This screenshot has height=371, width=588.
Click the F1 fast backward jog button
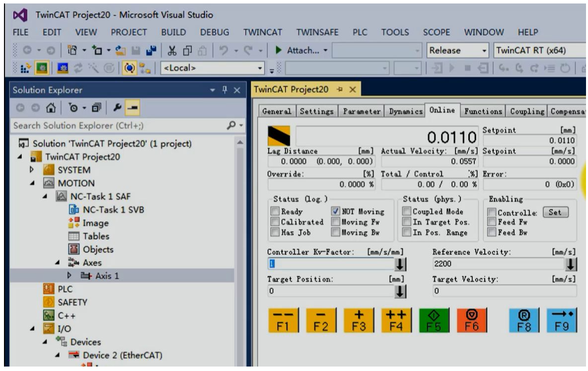pyautogui.click(x=284, y=320)
